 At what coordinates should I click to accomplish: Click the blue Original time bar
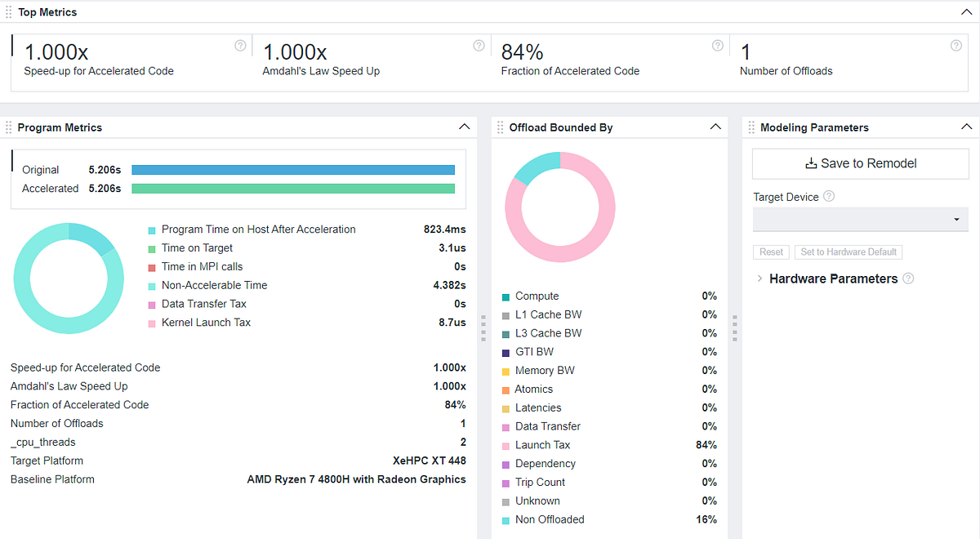293,170
